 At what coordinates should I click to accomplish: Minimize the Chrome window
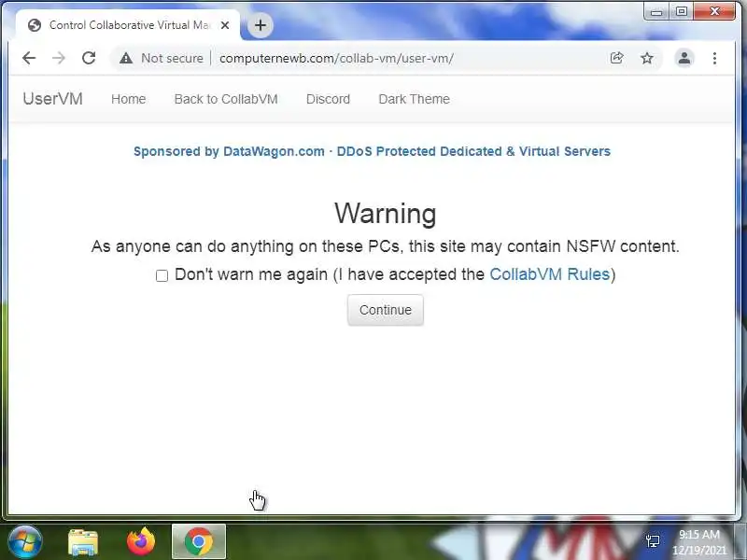(x=656, y=11)
